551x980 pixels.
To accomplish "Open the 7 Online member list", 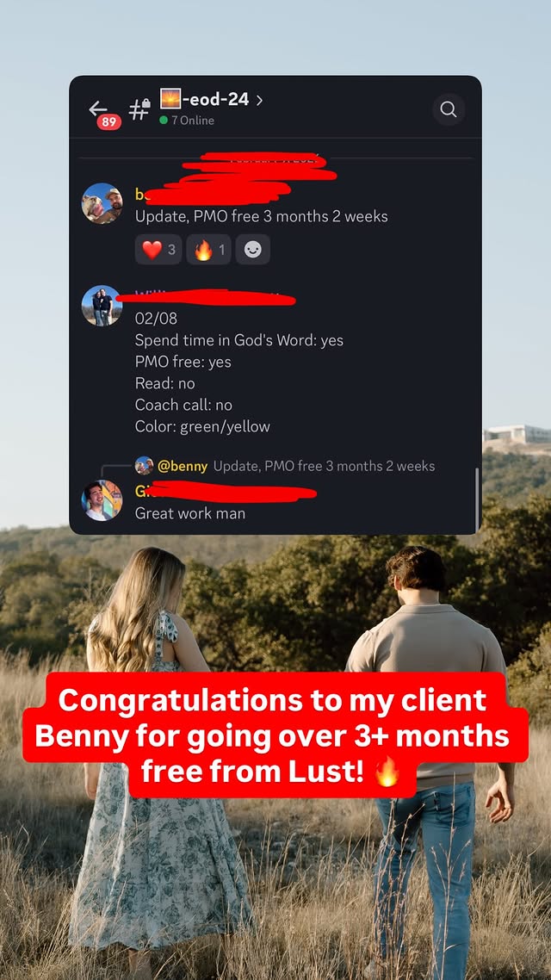I will coord(187,120).
